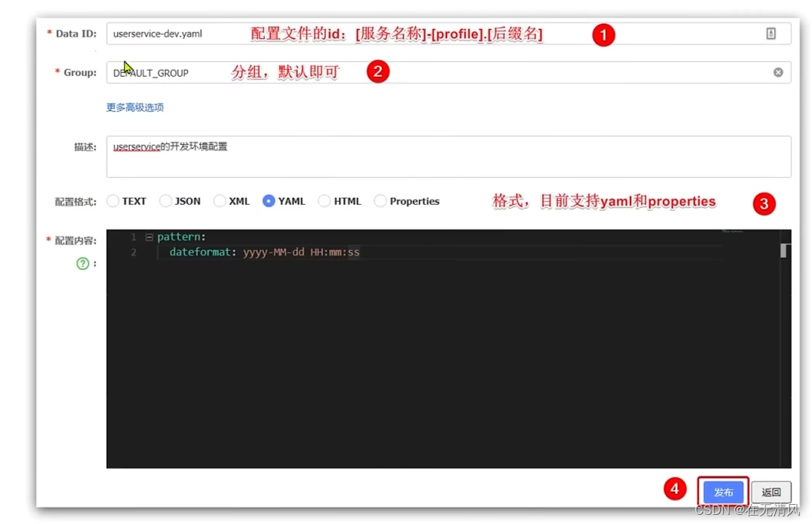
Task: Select the Properties format radio button
Action: tap(380, 201)
